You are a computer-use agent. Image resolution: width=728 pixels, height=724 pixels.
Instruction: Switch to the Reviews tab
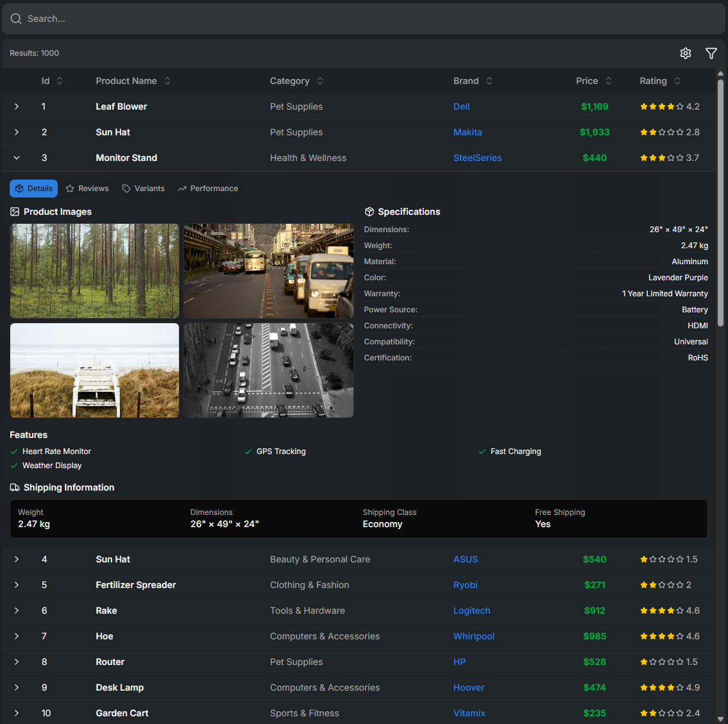(87, 189)
